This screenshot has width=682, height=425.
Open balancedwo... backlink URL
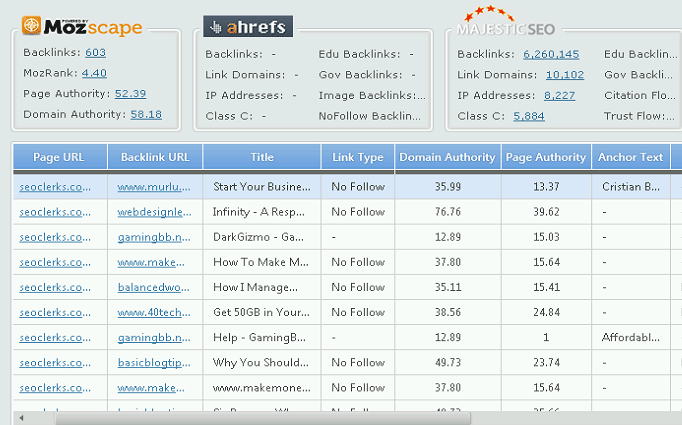click(x=154, y=288)
